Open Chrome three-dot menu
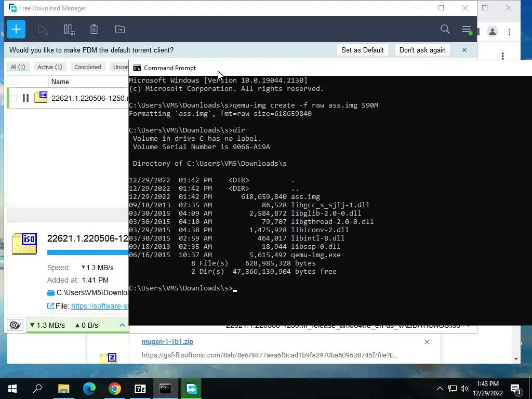The height and width of the screenshot is (399, 532). pyautogui.click(x=509, y=32)
